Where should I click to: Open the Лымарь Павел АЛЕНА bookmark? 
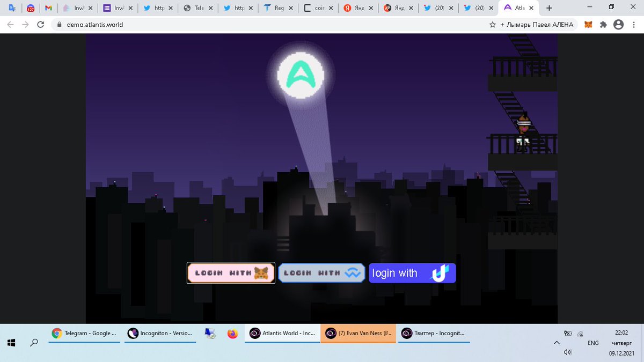(537, 25)
